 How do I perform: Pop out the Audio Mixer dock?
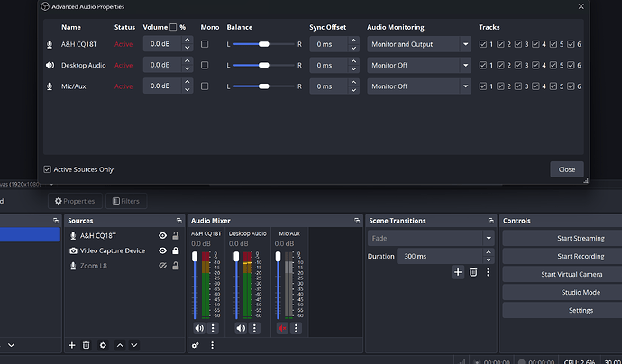357,221
